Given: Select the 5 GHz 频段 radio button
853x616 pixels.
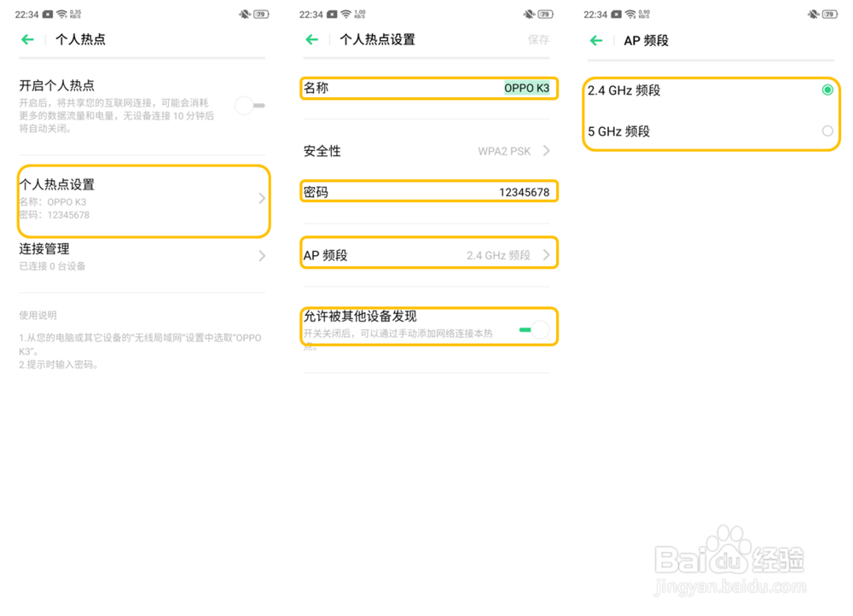Looking at the screenshot, I should click(x=827, y=131).
